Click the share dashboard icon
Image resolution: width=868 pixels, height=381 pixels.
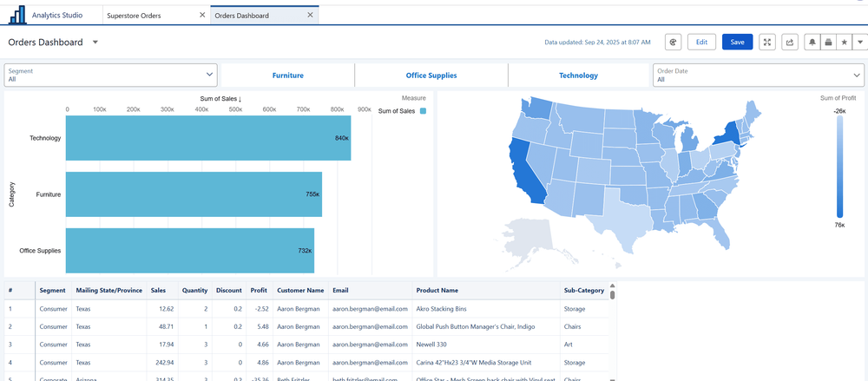point(789,42)
